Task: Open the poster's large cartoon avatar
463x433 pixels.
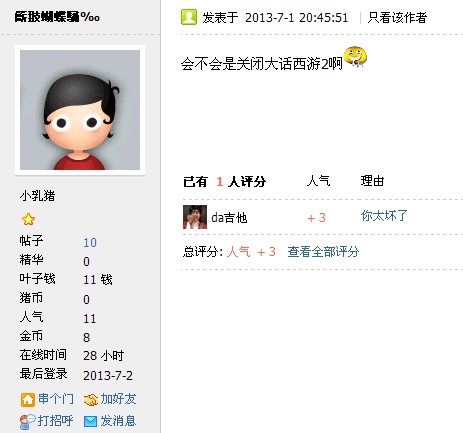Action: (80, 110)
